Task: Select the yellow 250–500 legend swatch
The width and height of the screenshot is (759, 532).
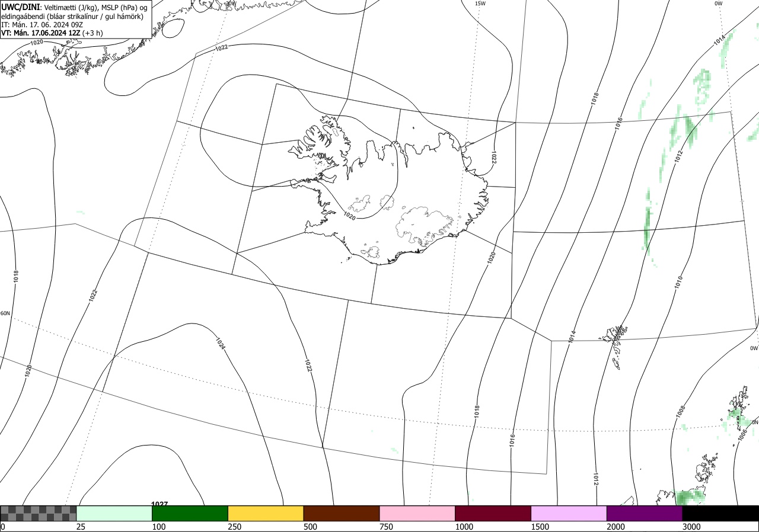Action: point(266,513)
